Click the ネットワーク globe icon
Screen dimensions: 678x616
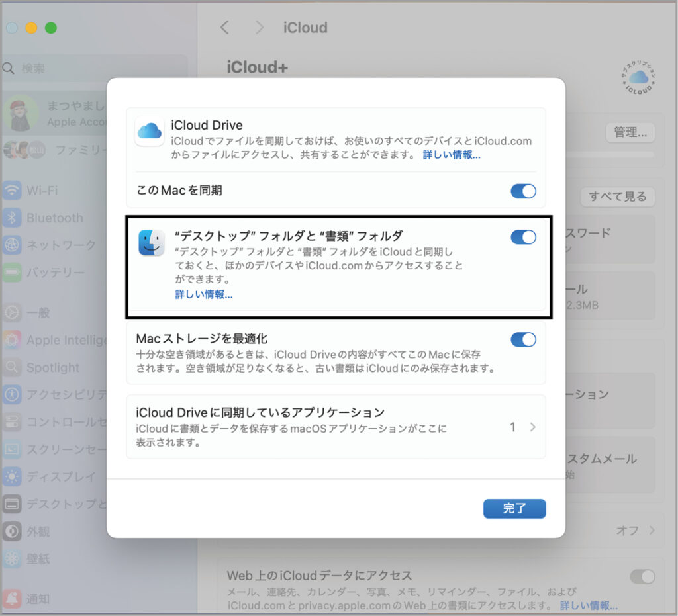(12, 245)
